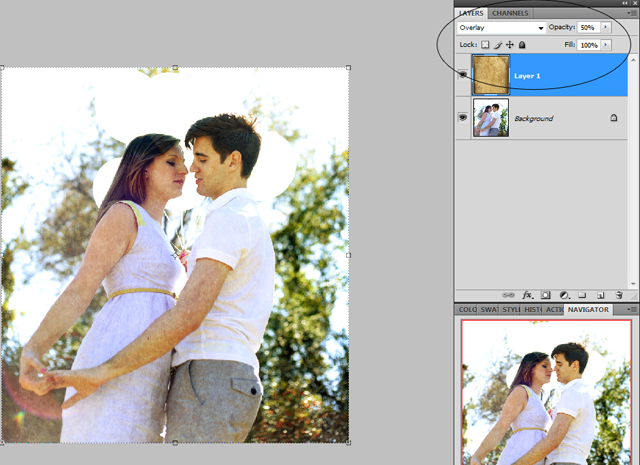Switch to the Swatches tab
The width and height of the screenshot is (640, 465).
pyautogui.click(x=489, y=309)
